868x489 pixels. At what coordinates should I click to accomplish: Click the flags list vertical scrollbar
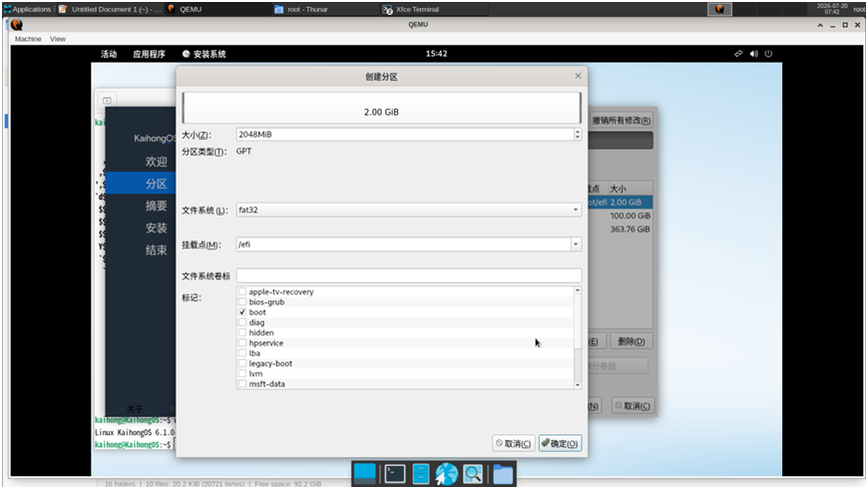[578, 337]
